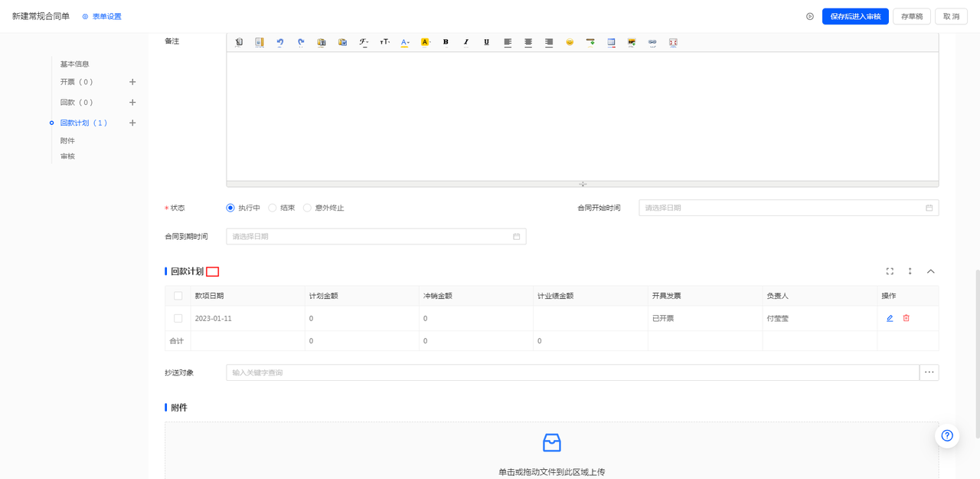Viewport: 980px width, 479px height.
Task: Insert image in remarks editor
Action: click(x=632, y=42)
